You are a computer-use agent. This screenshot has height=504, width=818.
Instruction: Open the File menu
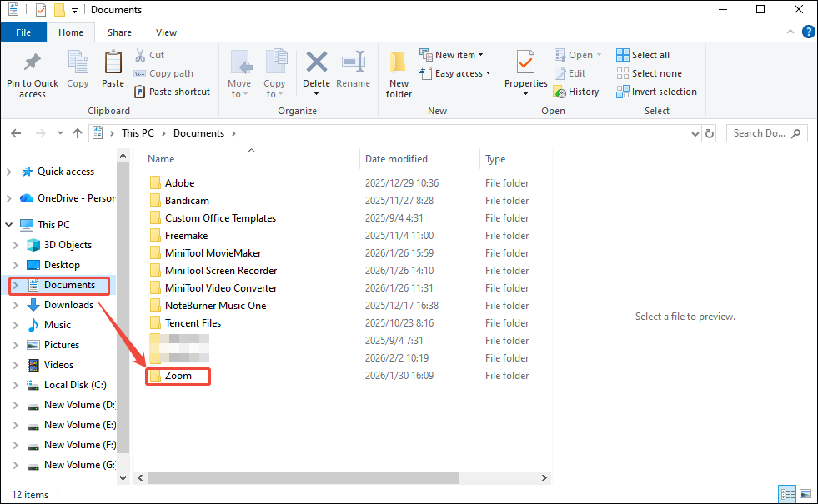click(x=23, y=32)
